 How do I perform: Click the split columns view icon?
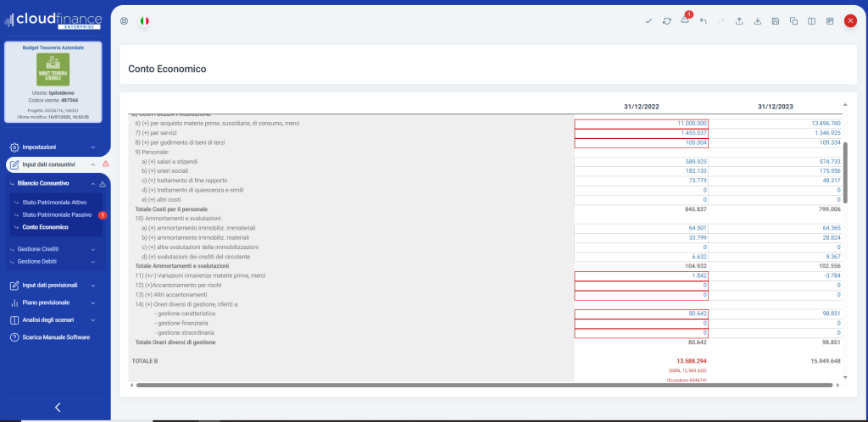811,21
